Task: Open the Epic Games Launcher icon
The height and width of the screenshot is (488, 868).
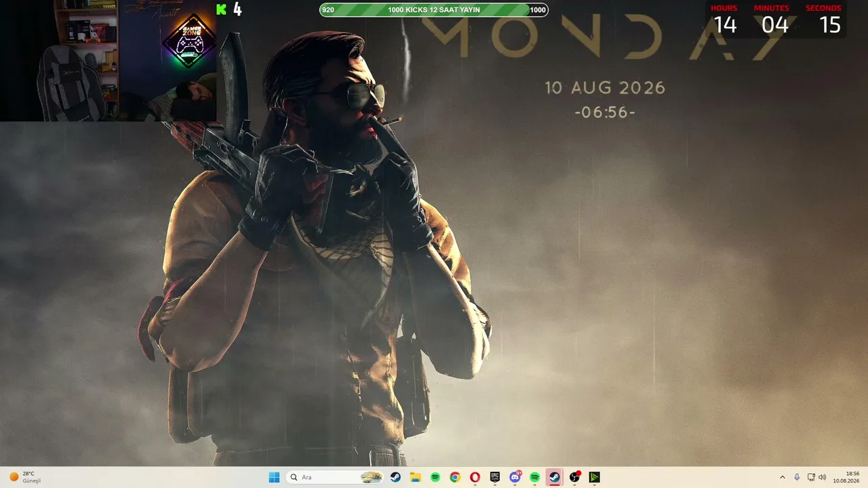Action: (x=495, y=477)
